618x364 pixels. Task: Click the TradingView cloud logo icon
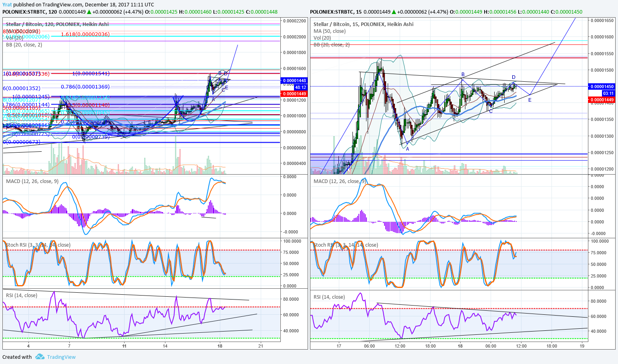40,357
